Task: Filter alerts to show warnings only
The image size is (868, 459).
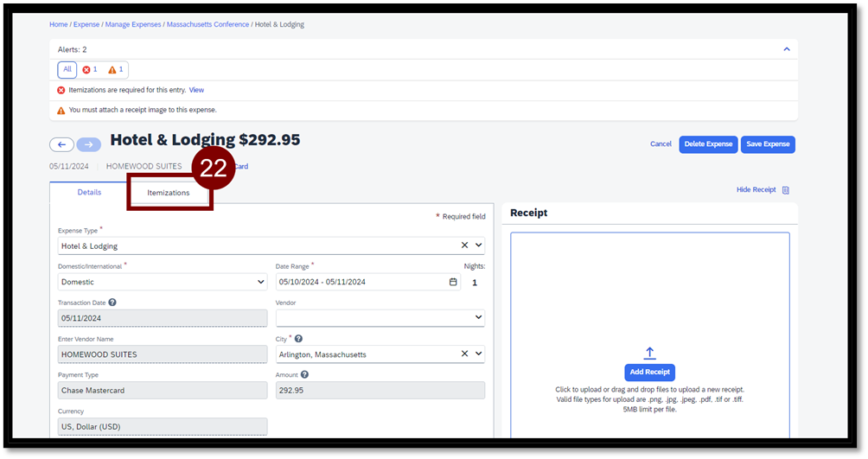Action: tap(116, 69)
